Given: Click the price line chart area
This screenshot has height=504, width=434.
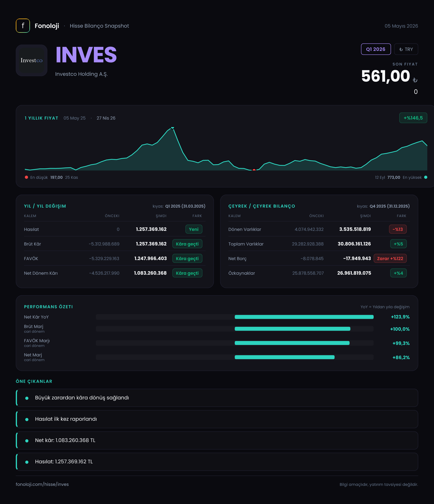Looking at the screenshot, I should click(x=226, y=148).
